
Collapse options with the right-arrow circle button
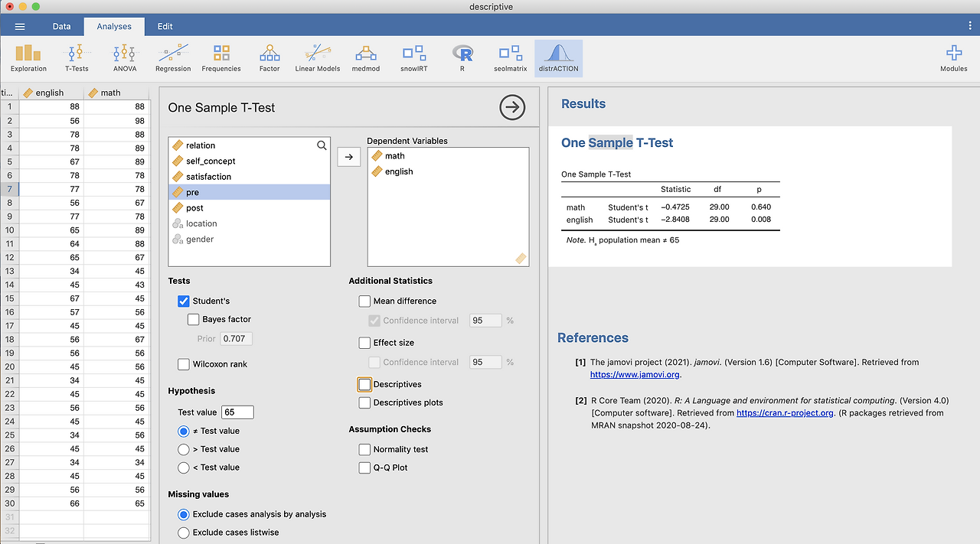[x=512, y=107]
